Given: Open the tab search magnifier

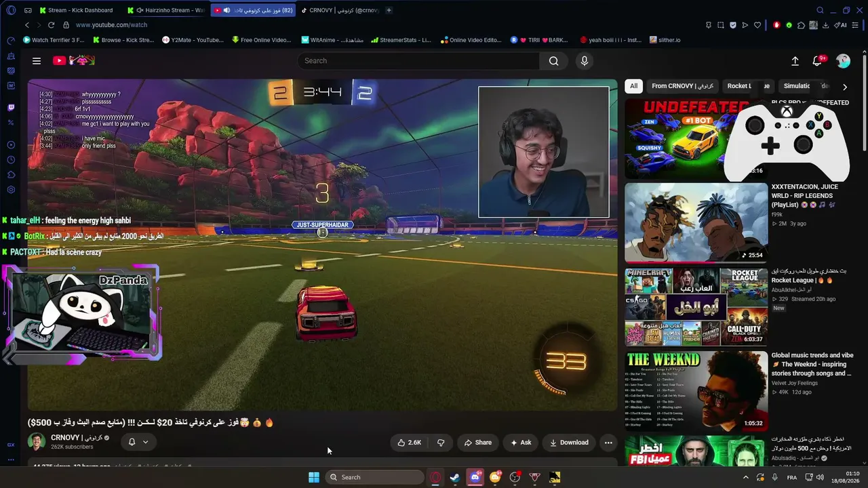Looking at the screenshot, I should coord(820,11).
